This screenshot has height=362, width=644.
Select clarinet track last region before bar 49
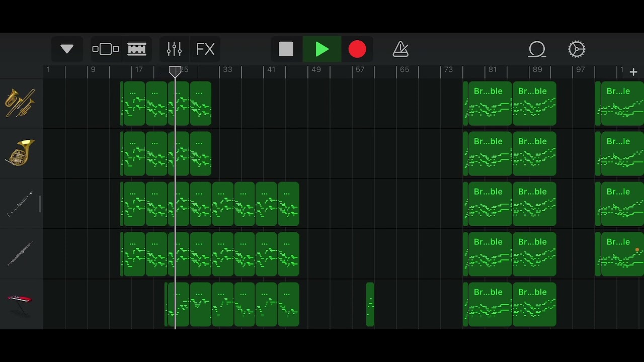(288, 204)
